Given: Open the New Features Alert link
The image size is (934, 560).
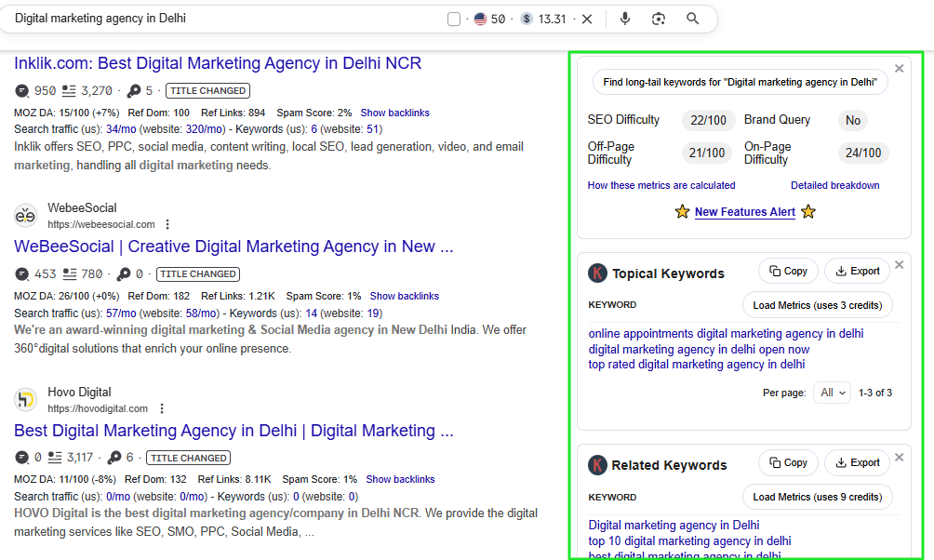Looking at the screenshot, I should [x=744, y=212].
